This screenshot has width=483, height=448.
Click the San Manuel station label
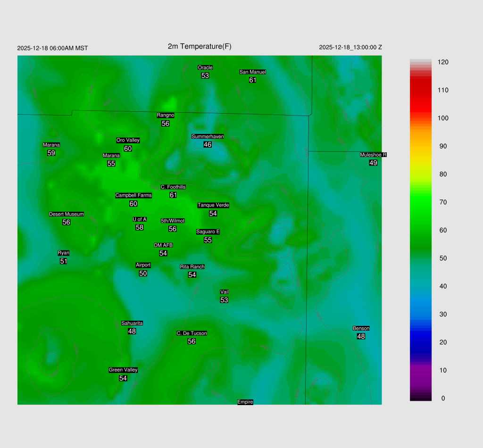coord(252,72)
